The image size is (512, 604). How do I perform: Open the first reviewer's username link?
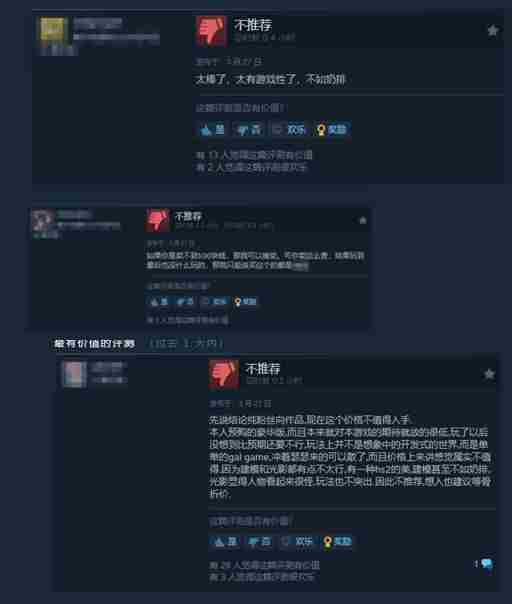[98, 23]
